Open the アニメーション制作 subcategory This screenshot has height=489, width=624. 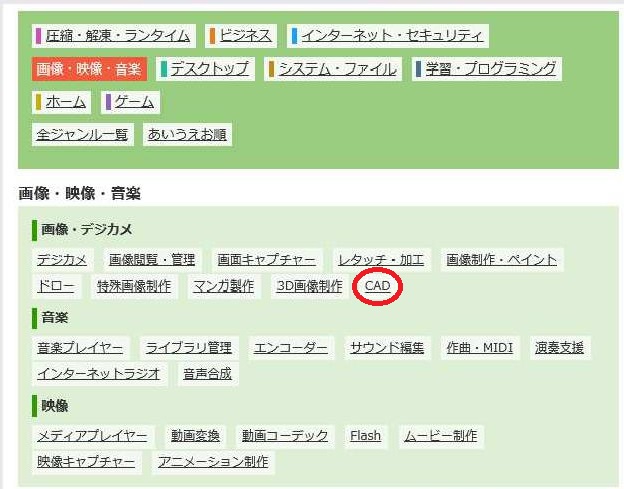click(x=213, y=462)
